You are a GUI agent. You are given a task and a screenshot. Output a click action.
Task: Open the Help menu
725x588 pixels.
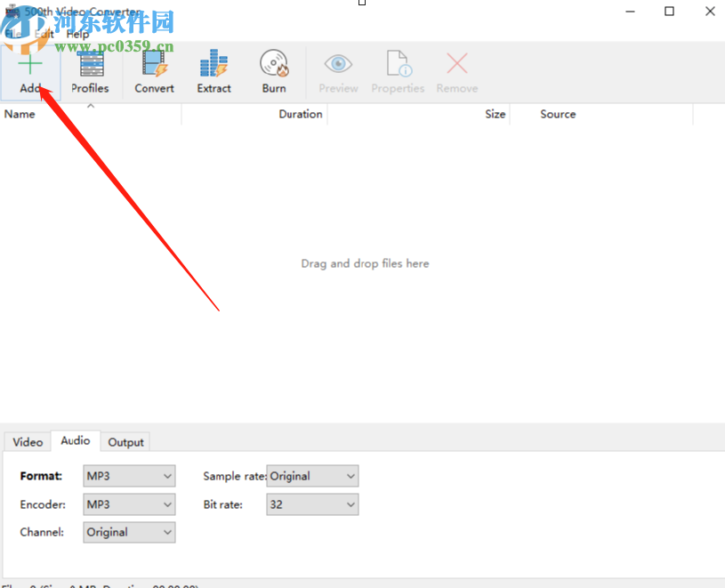tap(77, 34)
